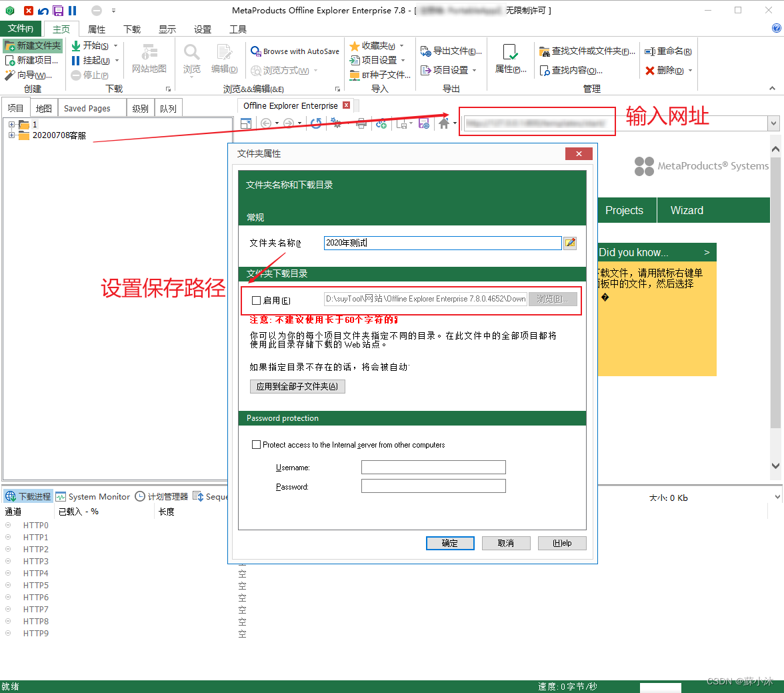Open the URL address dropdown arrow
This screenshot has height=693, width=784.
(x=774, y=123)
